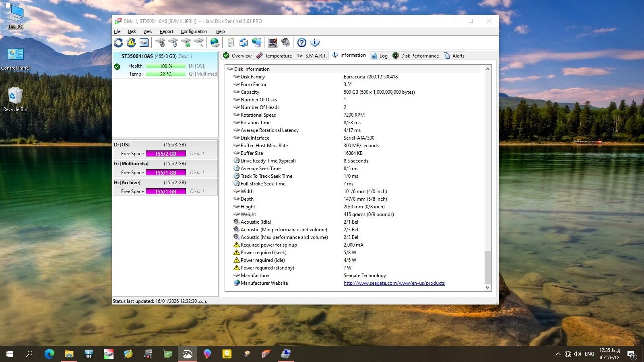644x362 pixels.
Task: Click the refresh arrows toolbar icon
Action: coord(118,43)
